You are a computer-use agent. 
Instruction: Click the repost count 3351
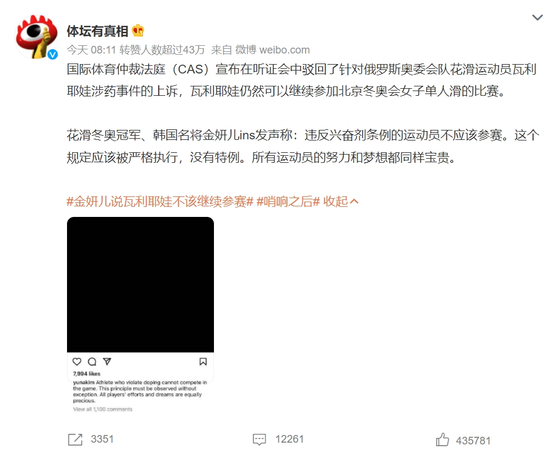coord(102,439)
